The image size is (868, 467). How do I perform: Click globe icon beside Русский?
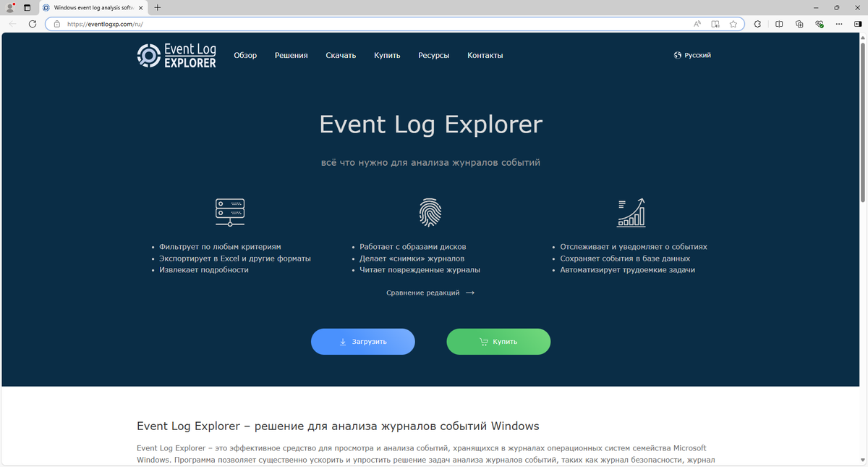[678, 55]
